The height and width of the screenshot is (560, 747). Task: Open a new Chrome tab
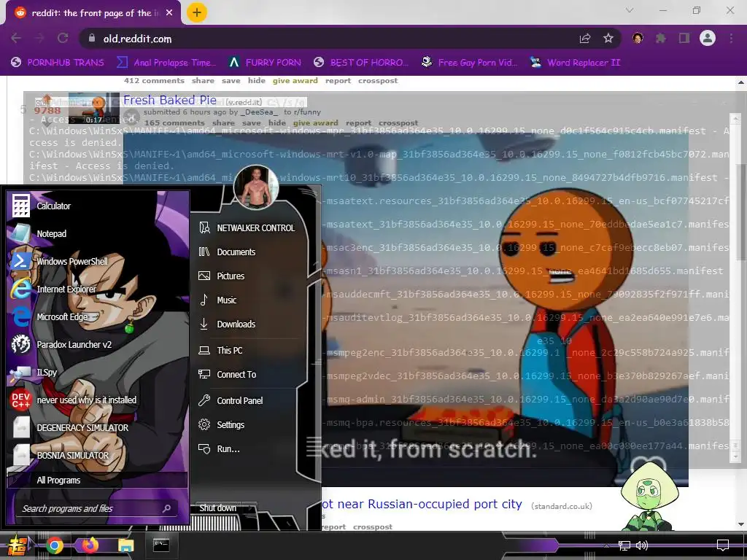tap(197, 13)
